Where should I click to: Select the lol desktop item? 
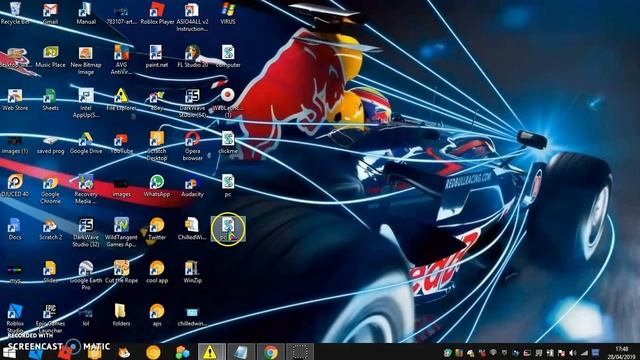point(86,317)
